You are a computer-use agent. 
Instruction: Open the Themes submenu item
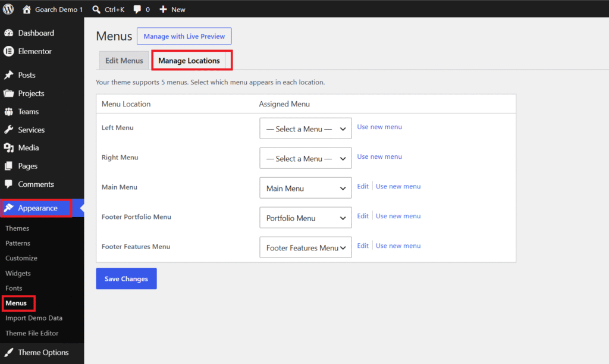point(17,228)
